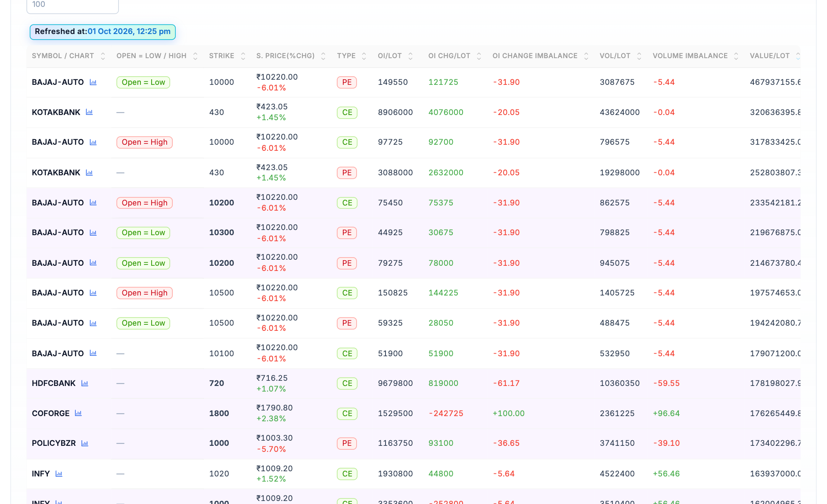Screen dimensions: 827x504
Task: Open chart icon for BAJAJ-AUTO 10200 CE row
Action: 93,202
